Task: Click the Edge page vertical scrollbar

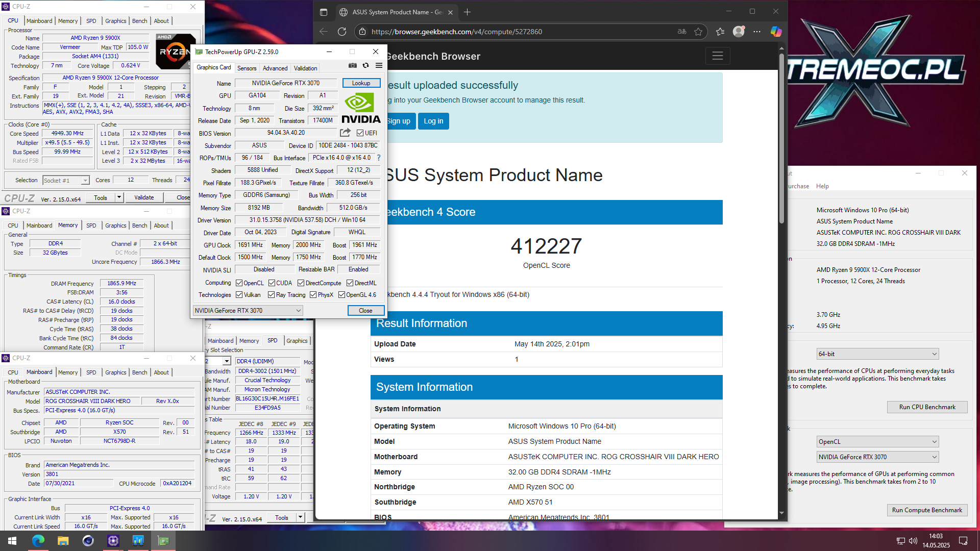Action: tap(781, 138)
